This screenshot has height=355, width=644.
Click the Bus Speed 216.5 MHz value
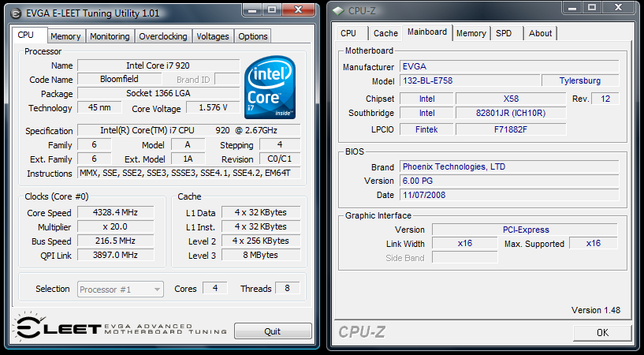115,241
